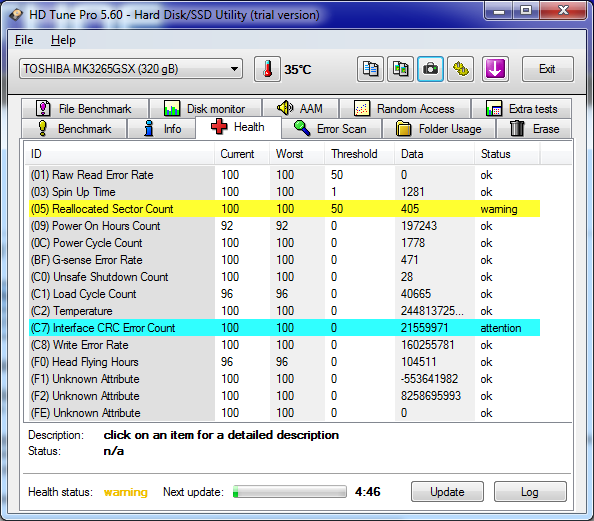Select the (C2) Temperature row
The image size is (594, 521).
pos(284,311)
